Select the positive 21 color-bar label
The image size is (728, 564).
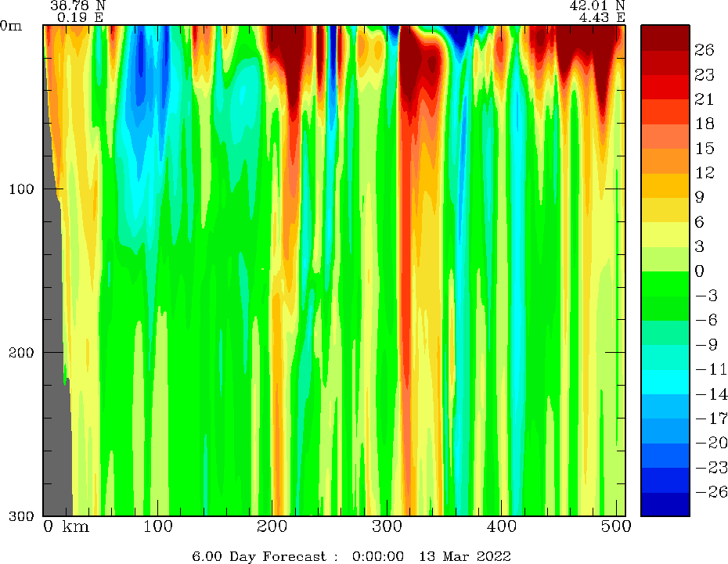click(x=705, y=99)
